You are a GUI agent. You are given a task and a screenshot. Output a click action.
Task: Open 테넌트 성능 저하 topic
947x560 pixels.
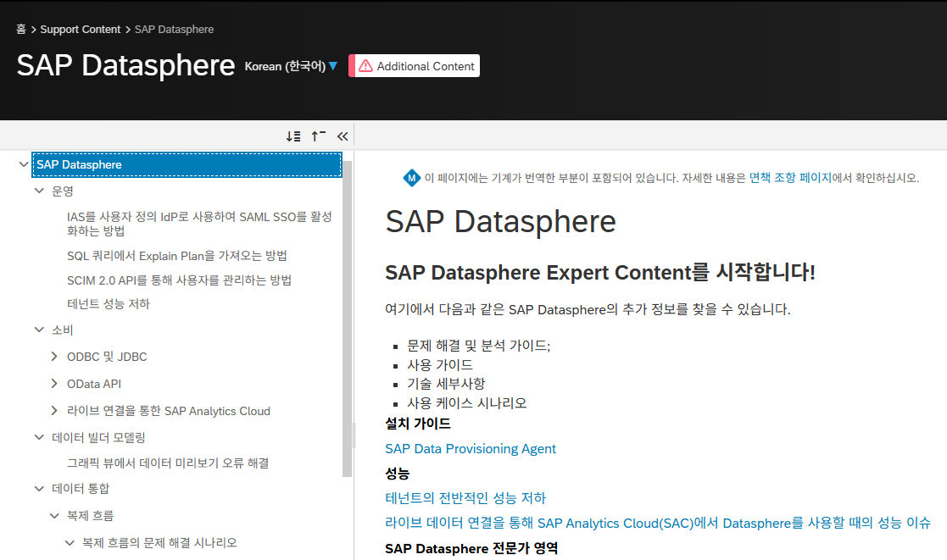point(109,303)
